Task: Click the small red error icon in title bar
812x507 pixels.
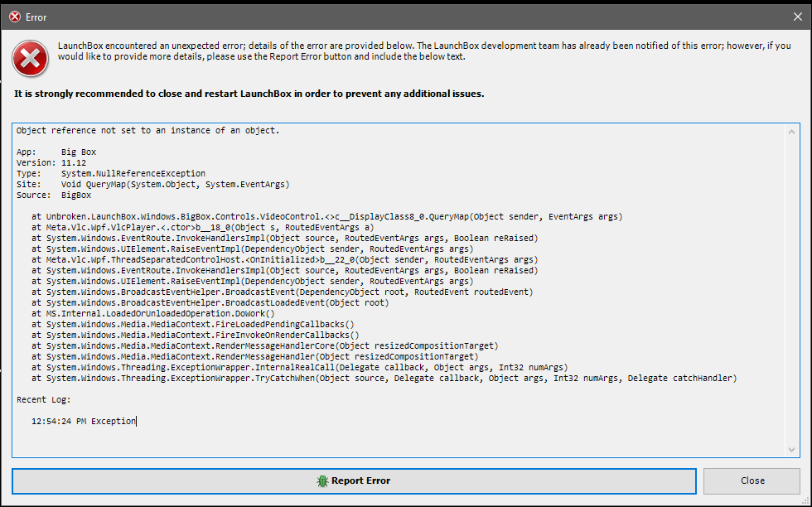Action: click(x=15, y=17)
